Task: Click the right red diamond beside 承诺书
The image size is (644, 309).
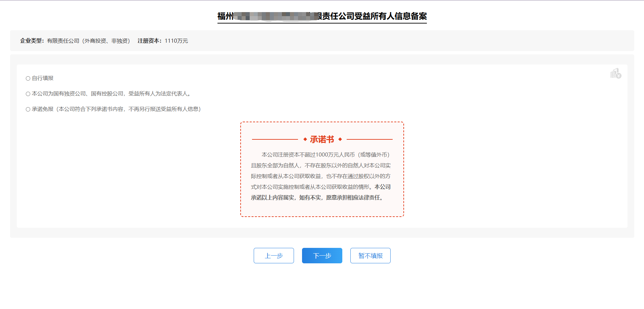Action: point(340,139)
